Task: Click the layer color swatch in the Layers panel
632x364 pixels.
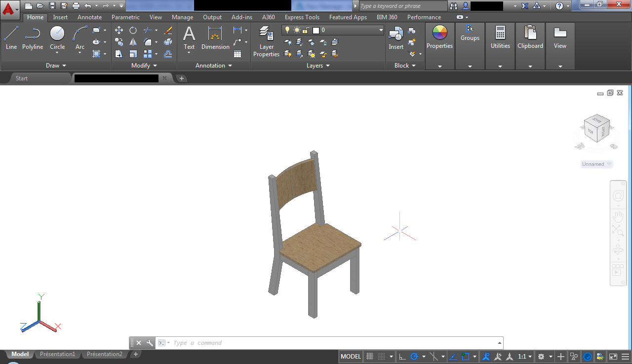Action: pyautogui.click(x=316, y=30)
